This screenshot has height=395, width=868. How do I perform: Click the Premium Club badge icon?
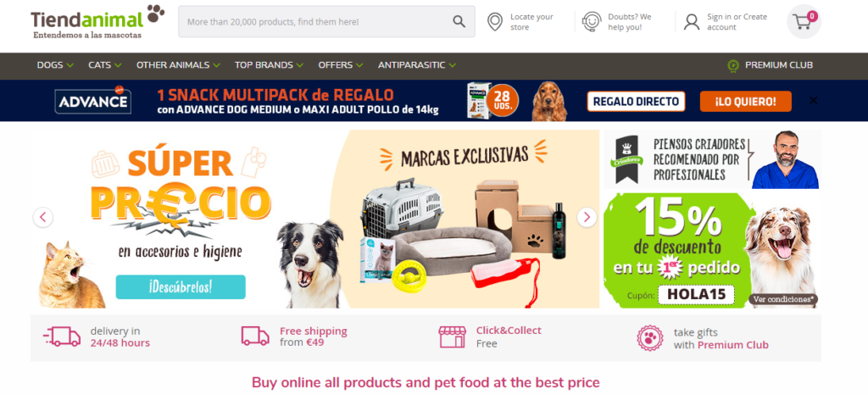(x=733, y=65)
